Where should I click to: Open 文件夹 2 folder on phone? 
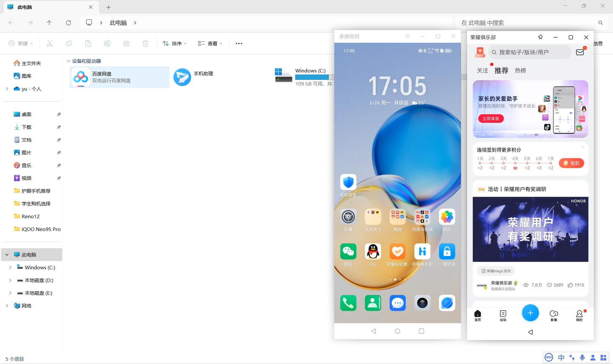click(373, 217)
